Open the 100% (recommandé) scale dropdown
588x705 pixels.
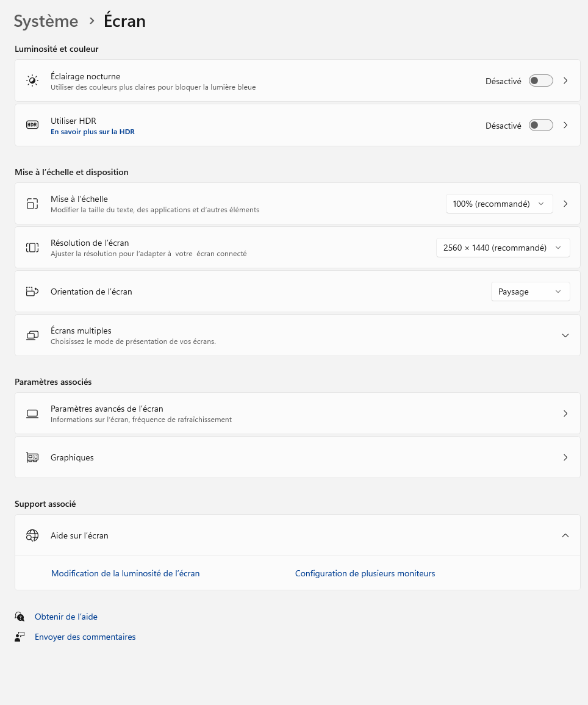[499, 204]
